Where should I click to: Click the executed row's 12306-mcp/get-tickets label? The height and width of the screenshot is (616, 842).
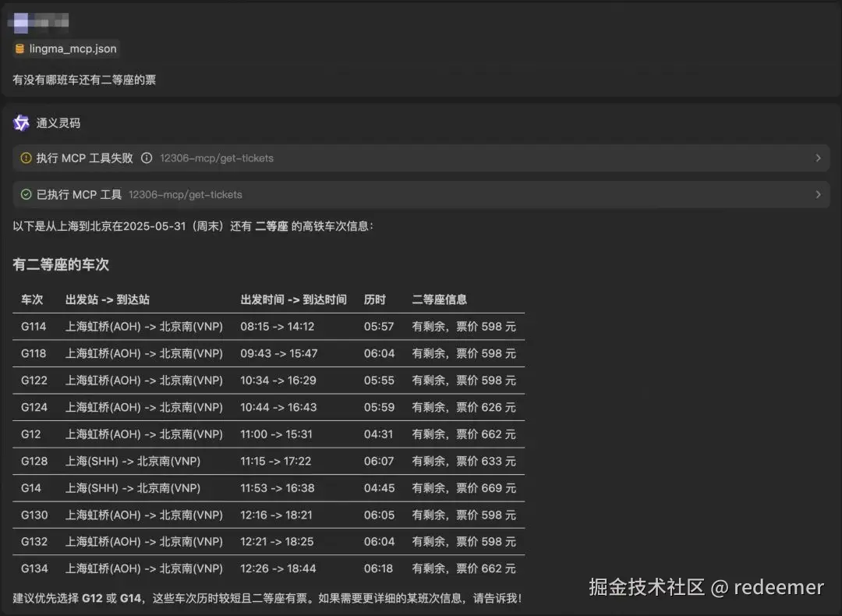pos(186,195)
